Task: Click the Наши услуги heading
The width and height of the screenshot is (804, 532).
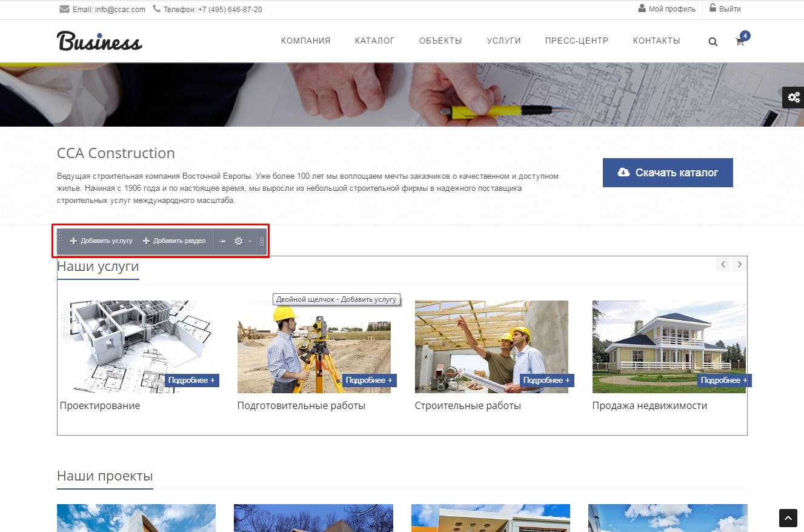Action: point(98,267)
